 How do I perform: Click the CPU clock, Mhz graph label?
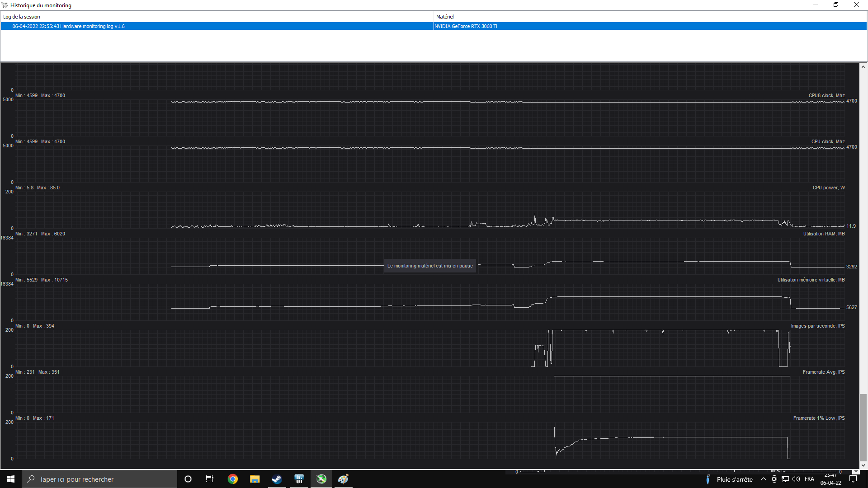tap(828, 142)
